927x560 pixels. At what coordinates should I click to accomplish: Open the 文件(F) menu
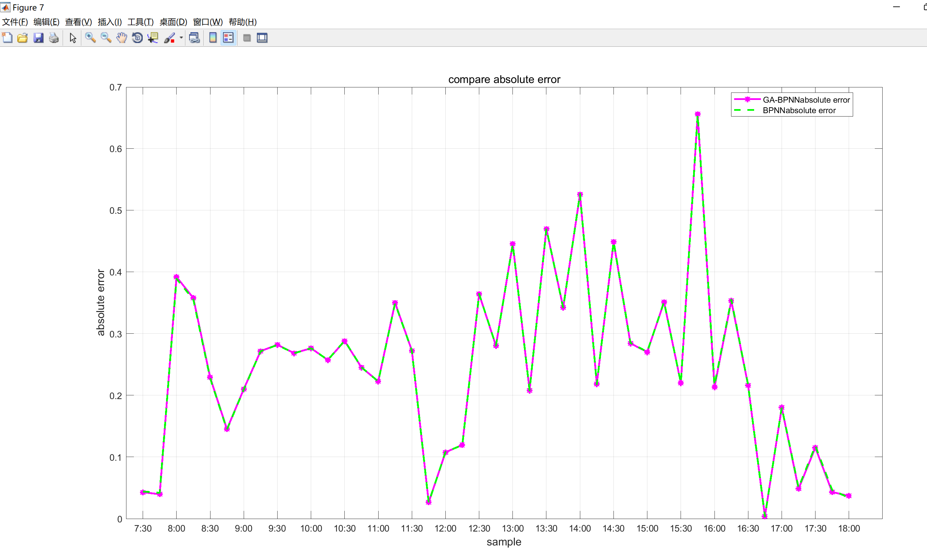(x=15, y=22)
